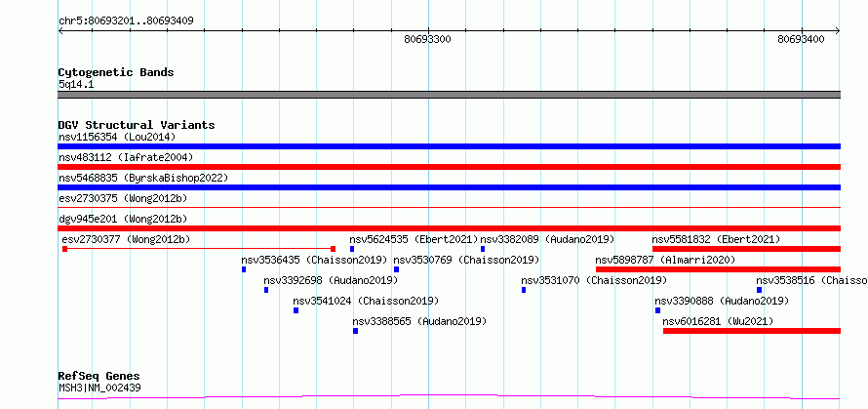The width and height of the screenshot is (868, 409).
Task: Click the blue marker under nsv3390888
Action: point(657,310)
